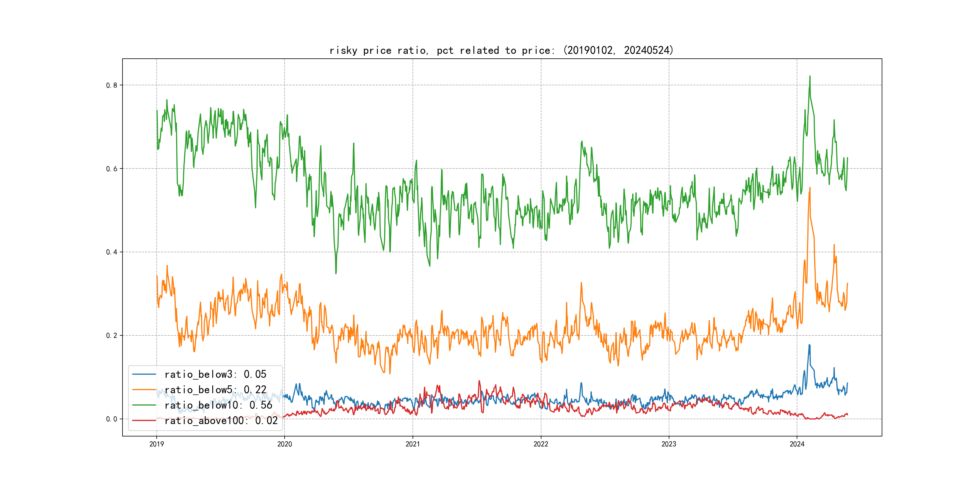Viewport: 980px width, 490px height.
Task: Click the red legend line swatch
Action: point(144,420)
